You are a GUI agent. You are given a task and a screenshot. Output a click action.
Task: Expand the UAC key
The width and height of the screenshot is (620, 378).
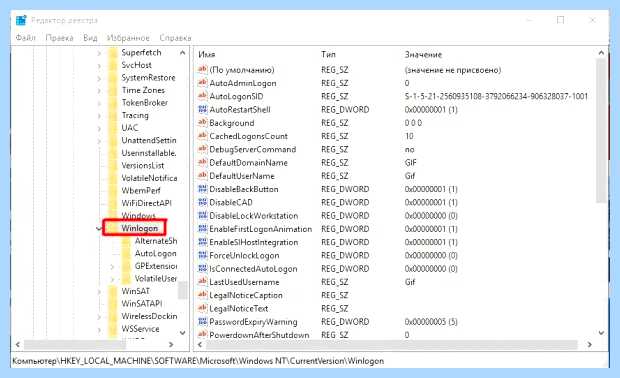pyautogui.click(x=99, y=129)
